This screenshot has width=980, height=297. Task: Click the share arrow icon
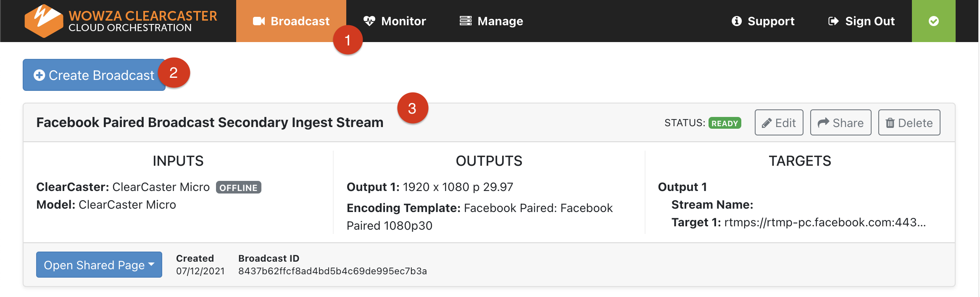[823, 122]
